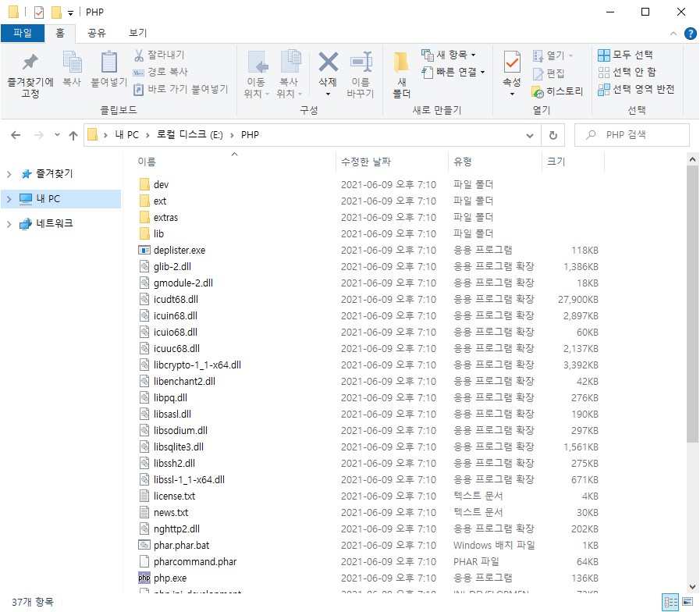The width and height of the screenshot is (700, 612).
Task: Click 로컬 디스크 (E:) breadcrumb
Action: (x=190, y=135)
